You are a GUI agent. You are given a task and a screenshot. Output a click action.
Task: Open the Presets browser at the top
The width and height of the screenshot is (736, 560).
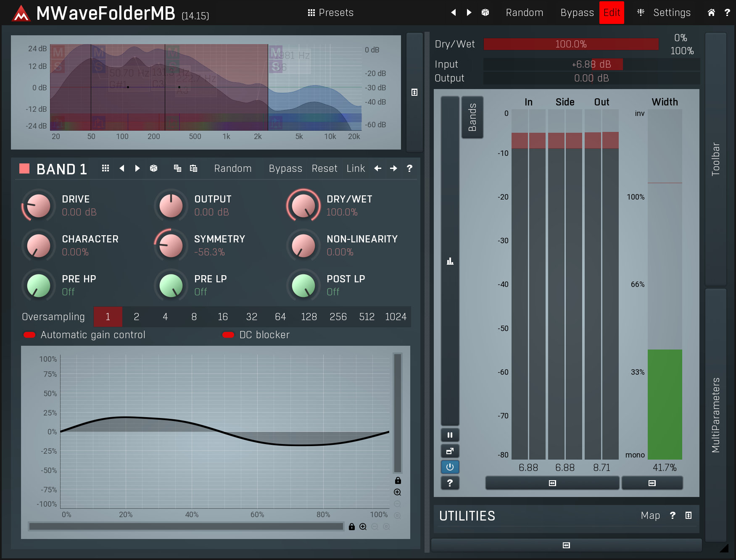(x=331, y=12)
